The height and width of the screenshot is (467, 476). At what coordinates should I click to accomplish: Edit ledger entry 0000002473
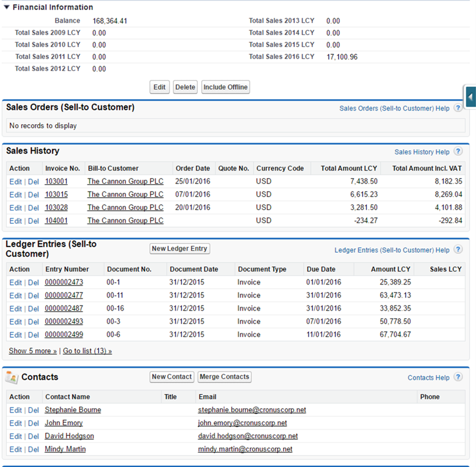tap(15, 282)
